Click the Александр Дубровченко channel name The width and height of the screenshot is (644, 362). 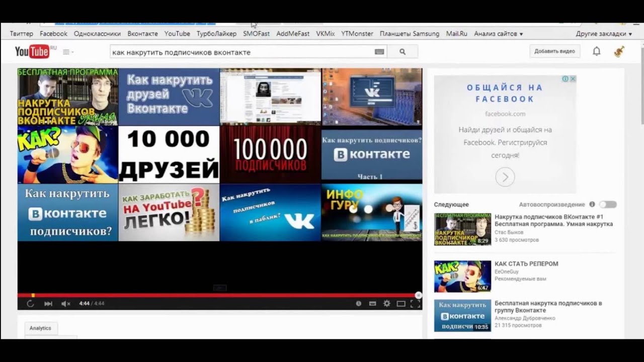525,318
